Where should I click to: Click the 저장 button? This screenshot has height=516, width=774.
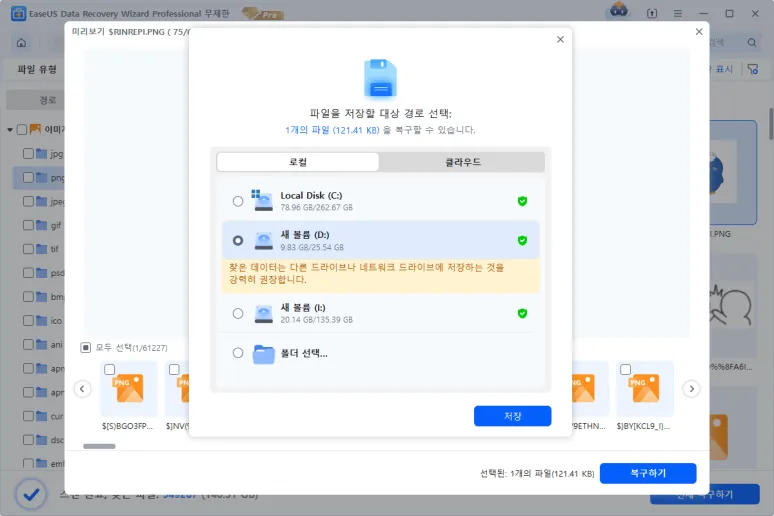[x=512, y=416]
